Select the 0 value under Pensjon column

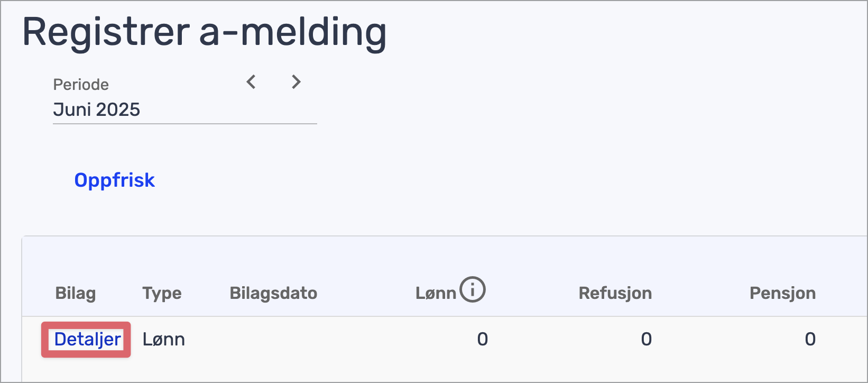coord(810,340)
